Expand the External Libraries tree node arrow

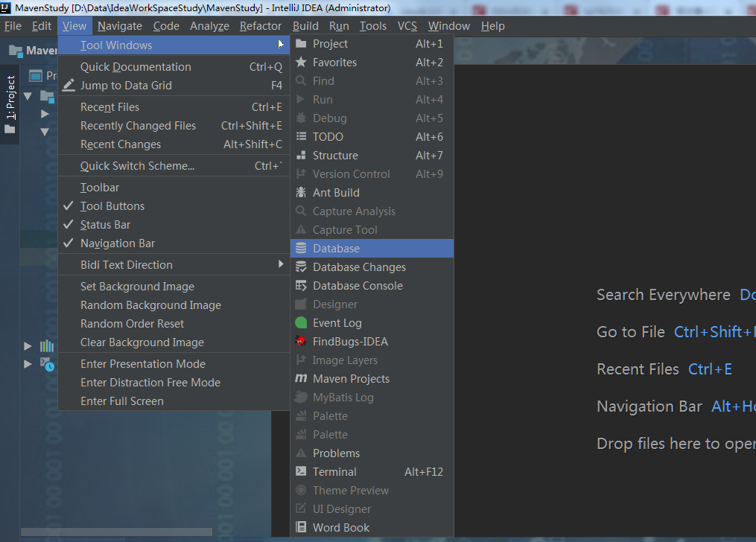[28, 346]
